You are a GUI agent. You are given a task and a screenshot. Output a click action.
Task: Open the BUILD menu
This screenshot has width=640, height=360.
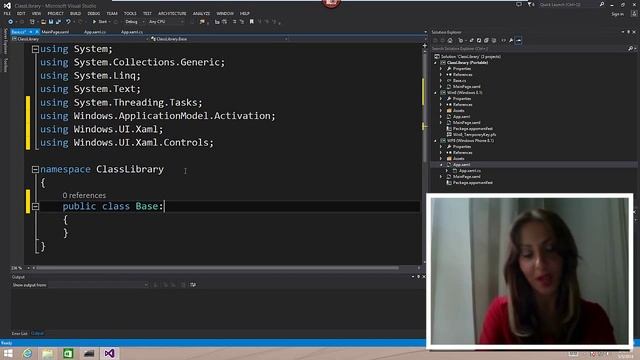76,13
